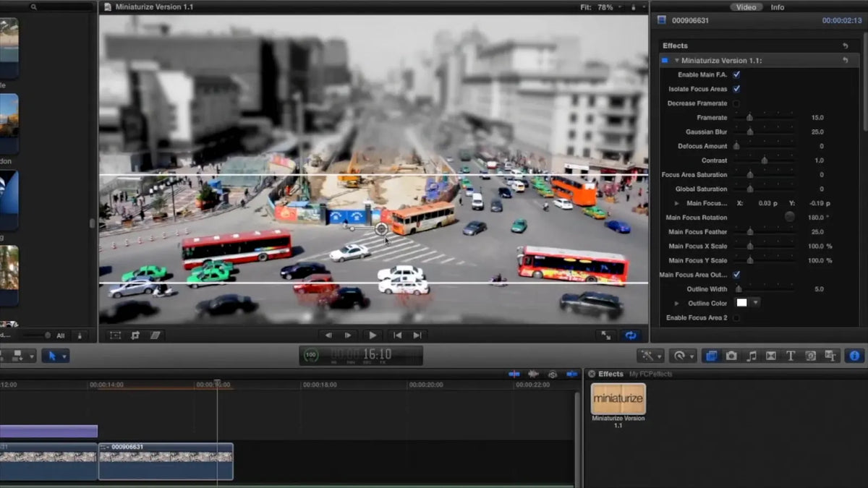
Task: Reset all Effects with curved arrow
Action: [x=845, y=46]
